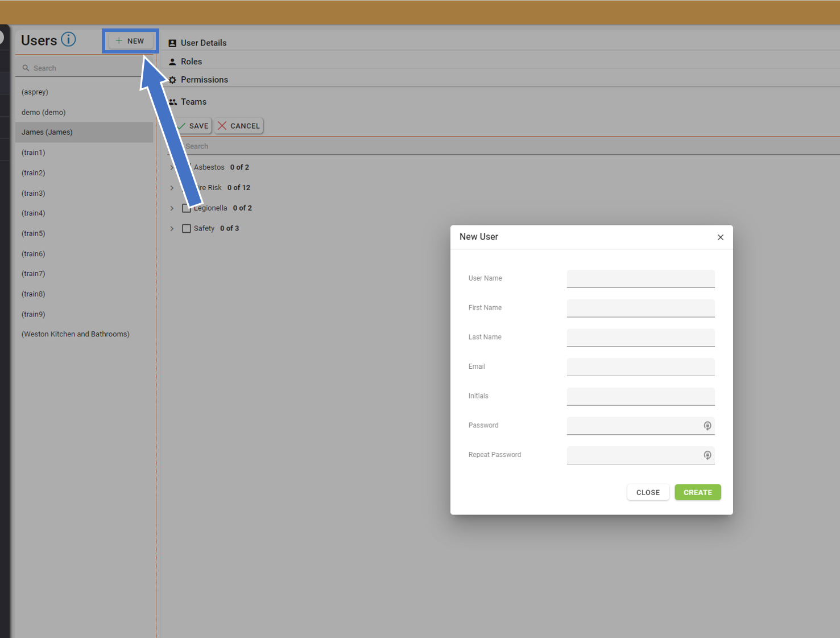
Task: Tick the Legionella checkbox
Action: tap(186, 208)
